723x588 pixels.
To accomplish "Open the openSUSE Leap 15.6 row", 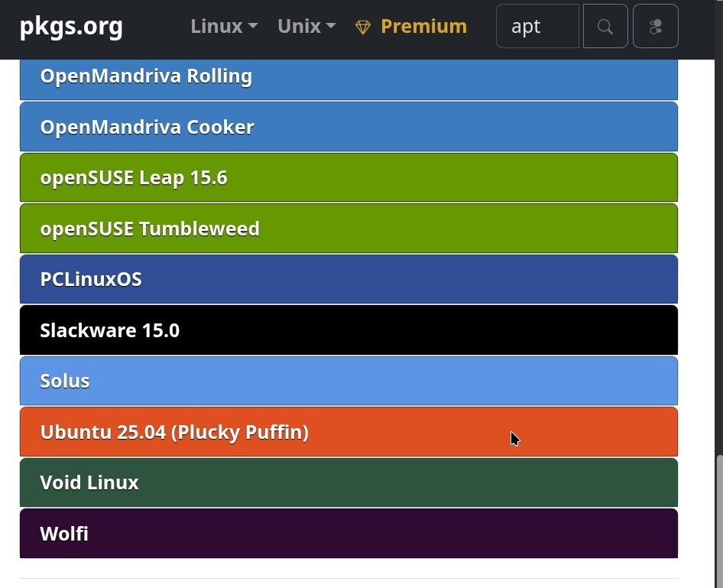I will pos(349,178).
